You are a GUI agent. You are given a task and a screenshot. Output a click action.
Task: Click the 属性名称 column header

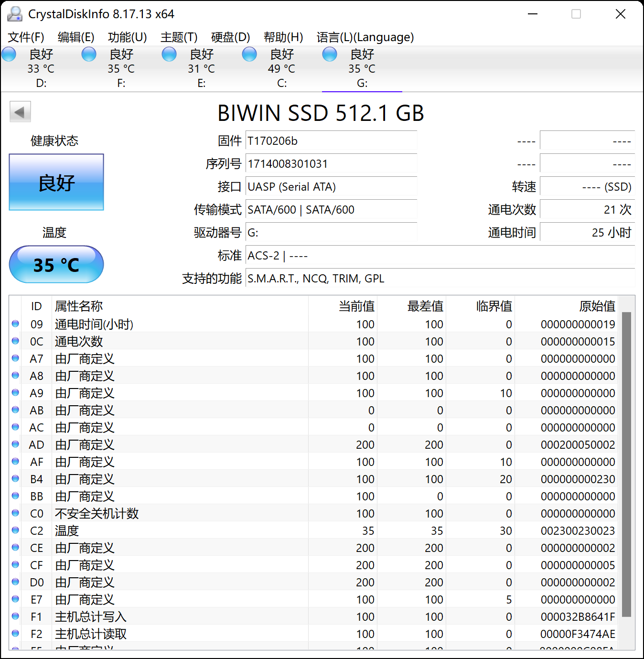point(180,306)
